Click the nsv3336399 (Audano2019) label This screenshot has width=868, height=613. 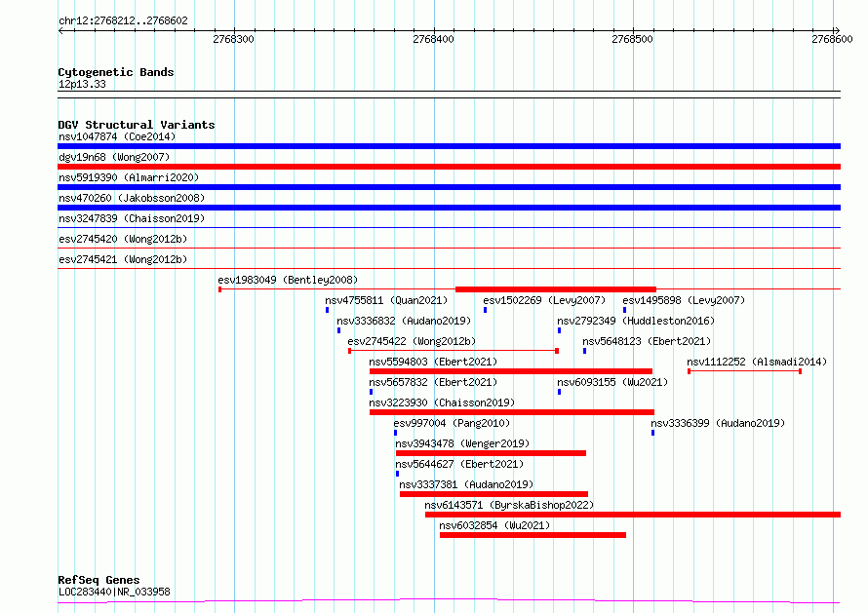click(718, 423)
